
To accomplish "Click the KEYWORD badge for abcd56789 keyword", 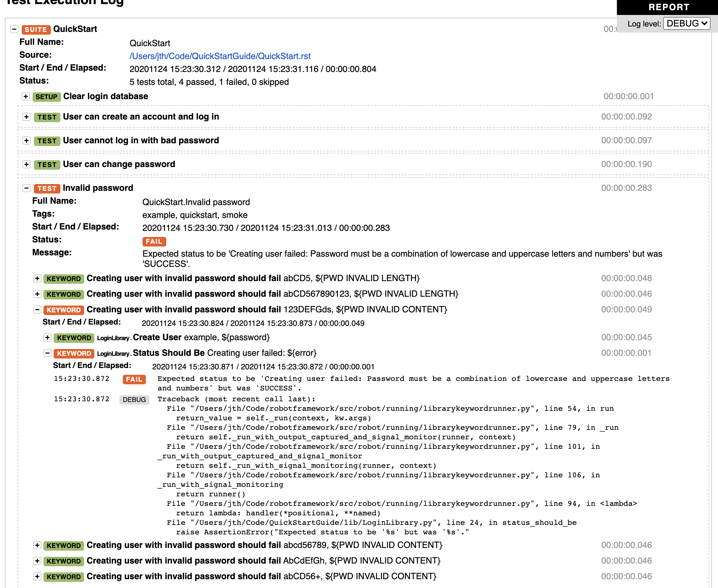I will point(63,546).
